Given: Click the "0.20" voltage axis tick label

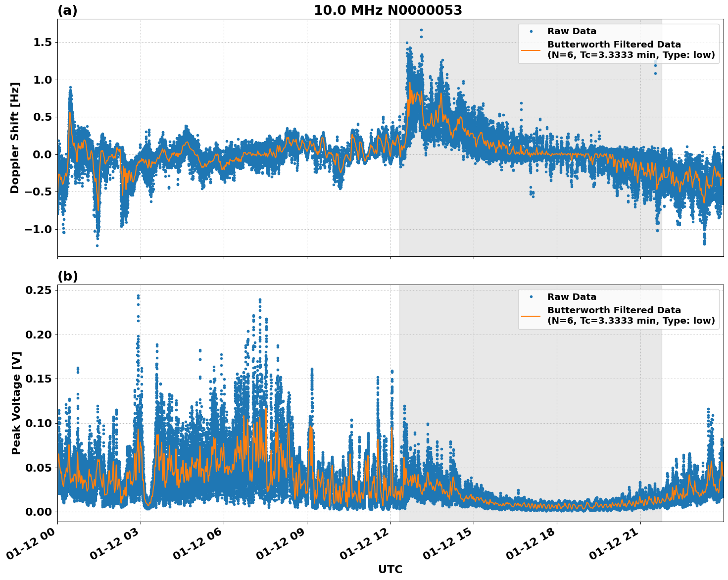Looking at the screenshot, I should (x=40, y=335).
